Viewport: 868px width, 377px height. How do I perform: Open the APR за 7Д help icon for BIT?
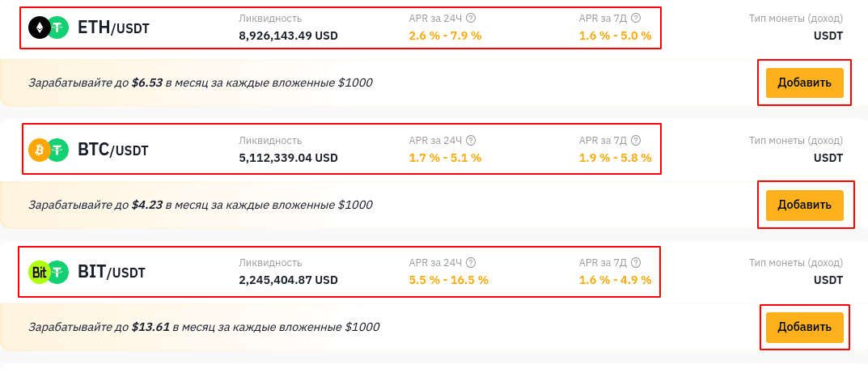[x=636, y=263]
